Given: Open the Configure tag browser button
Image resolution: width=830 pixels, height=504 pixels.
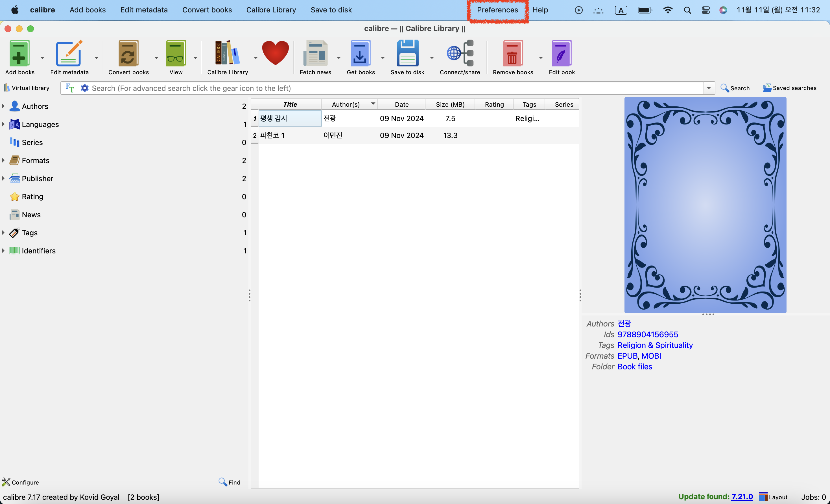Looking at the screenshot, I should [20, 482].
